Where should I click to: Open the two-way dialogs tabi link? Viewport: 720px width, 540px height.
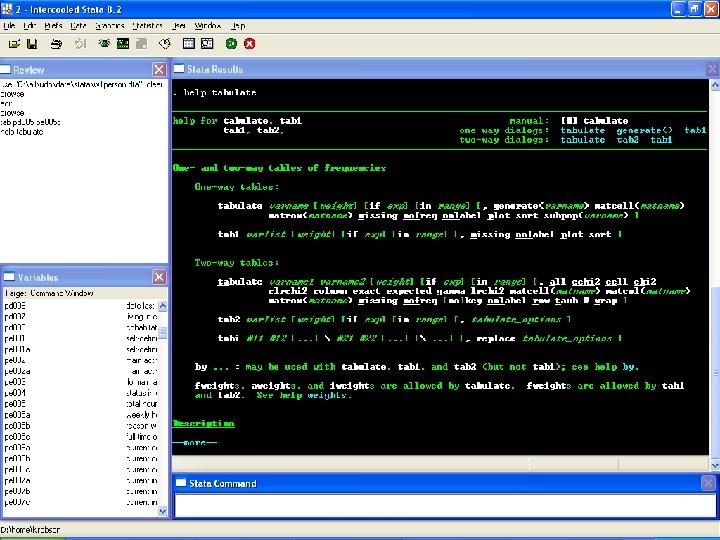coord(661,140)
